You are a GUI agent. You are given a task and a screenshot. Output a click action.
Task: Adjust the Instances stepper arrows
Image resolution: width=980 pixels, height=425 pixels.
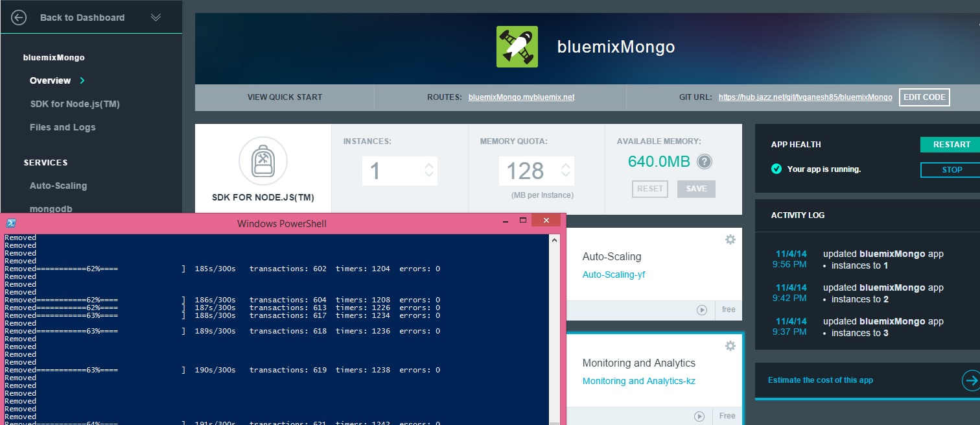point(428,171)
